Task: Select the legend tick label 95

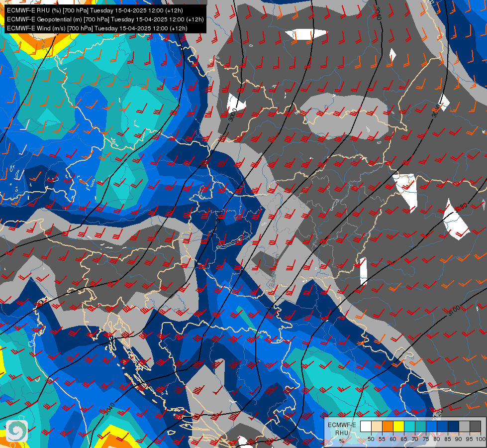Action: (x=469, y=439)
